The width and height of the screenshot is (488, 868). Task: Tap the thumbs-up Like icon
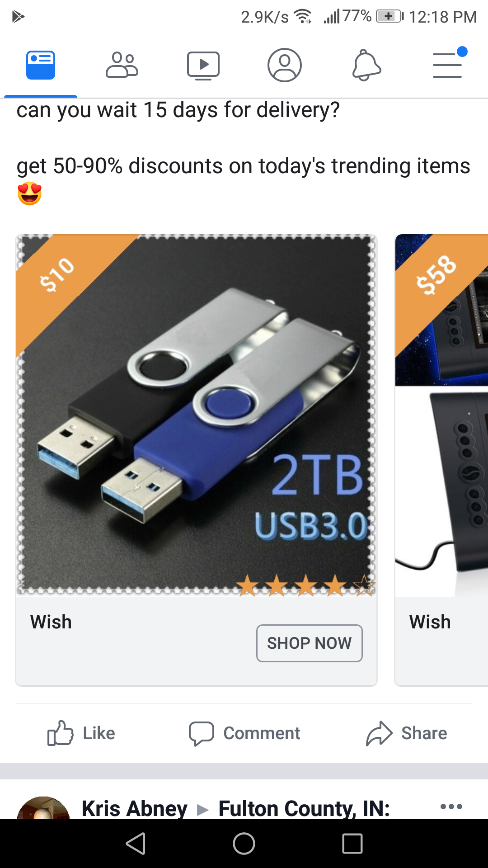(60, 733)
